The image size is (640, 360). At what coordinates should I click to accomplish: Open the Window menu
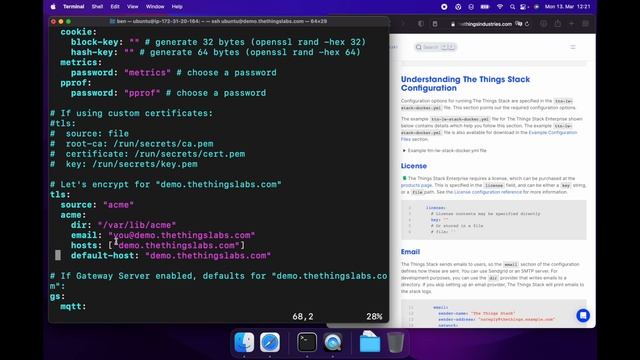pyautogui.click(x=155, y=7)
